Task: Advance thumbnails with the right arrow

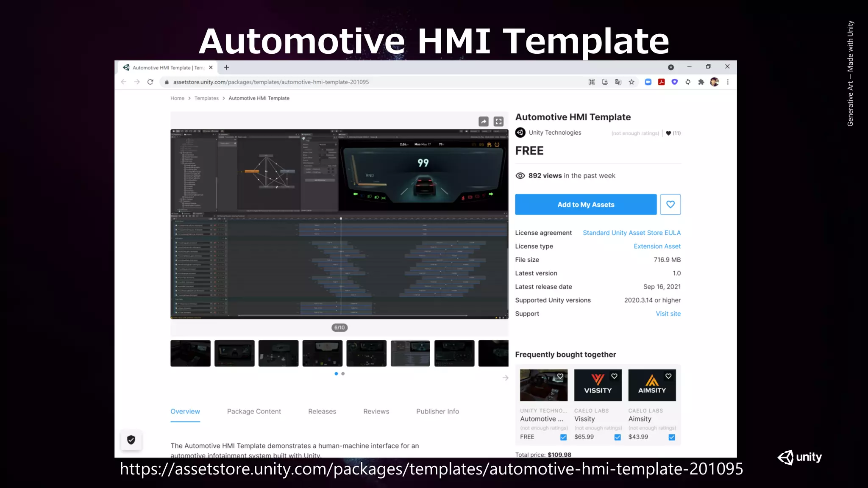Action: tap(505, 378)
